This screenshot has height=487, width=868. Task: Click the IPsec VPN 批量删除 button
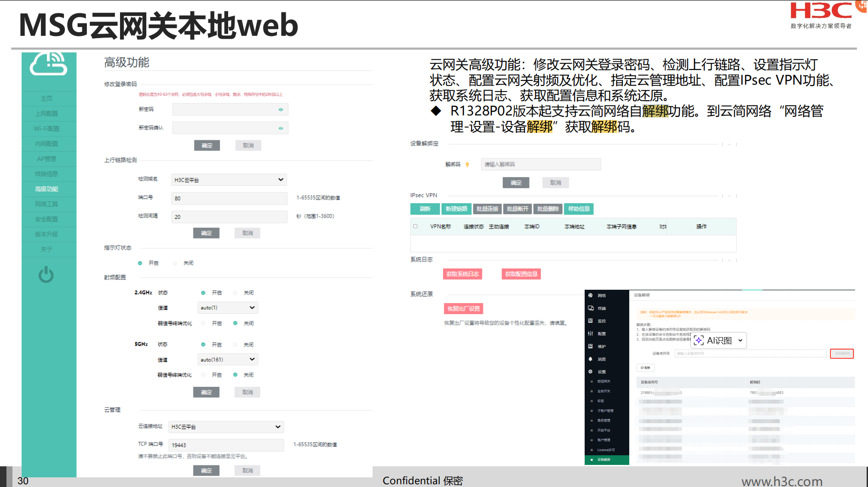tap(548, 209)
